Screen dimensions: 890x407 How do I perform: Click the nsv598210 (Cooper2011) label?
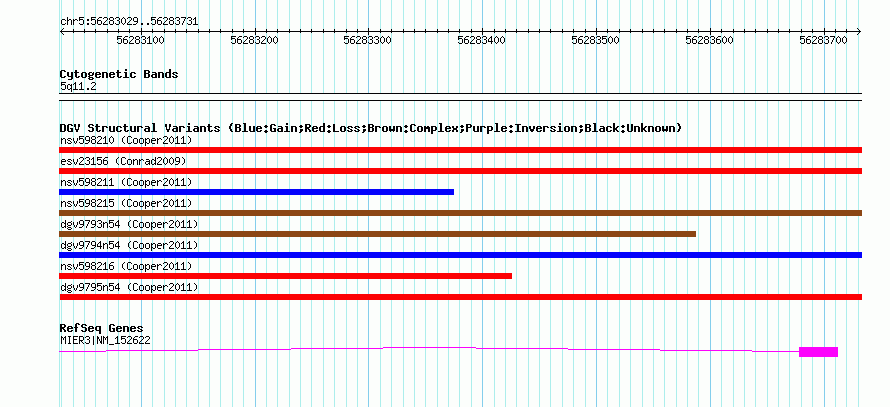(x=126, y=140)
